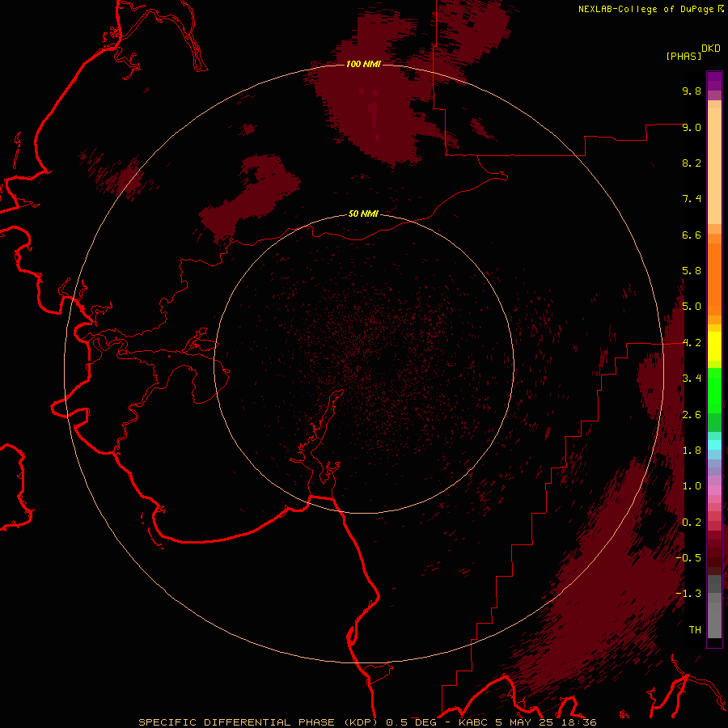The image size is (728, 728).
Task: Click the 9.0 scale value
Action: click(x=692, y=127)
